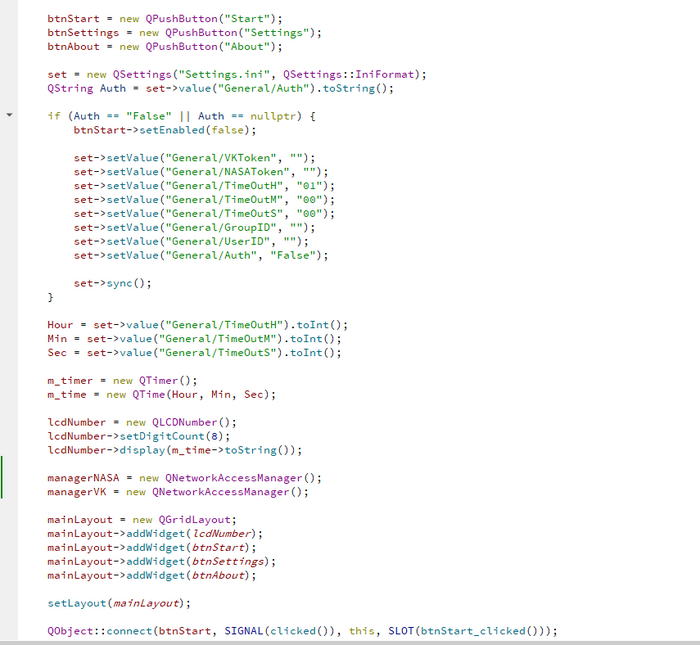Screen dimensions: 700x645
Task: Click the addWidget(btnStart) line
Action: [x=152, y=548]
